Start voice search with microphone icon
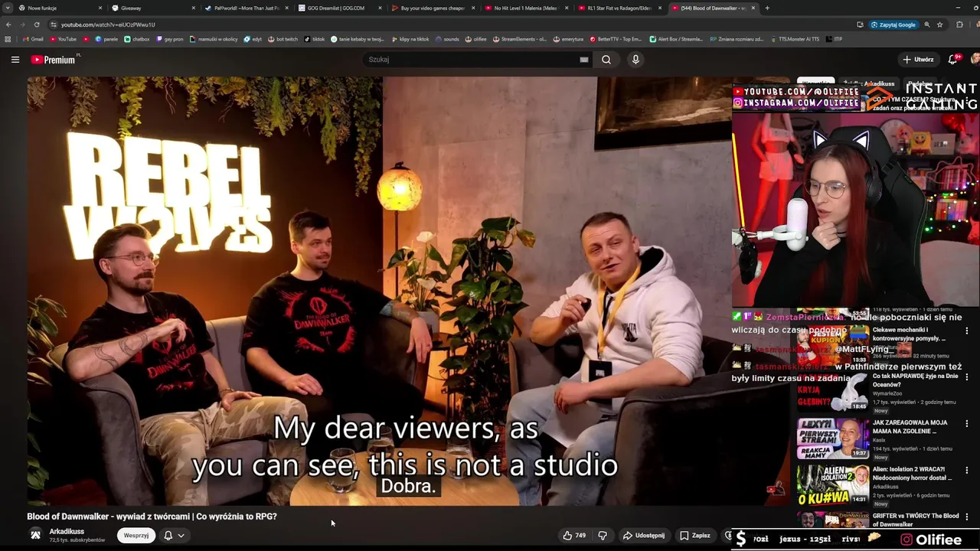980x551 pixels. click(x=635, y=60)
